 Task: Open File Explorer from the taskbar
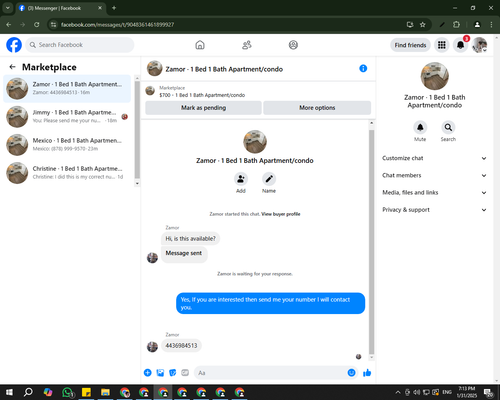[x=105, y=392]
